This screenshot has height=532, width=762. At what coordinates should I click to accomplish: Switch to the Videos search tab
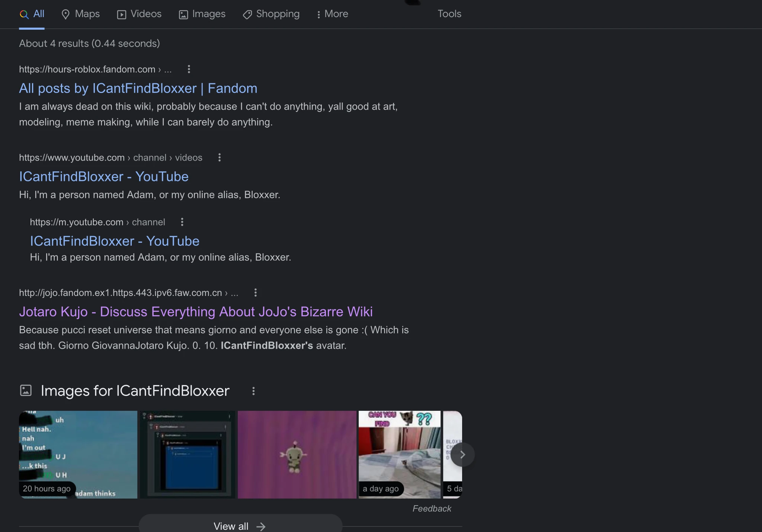pyautogui.click(x=139, y=14)
